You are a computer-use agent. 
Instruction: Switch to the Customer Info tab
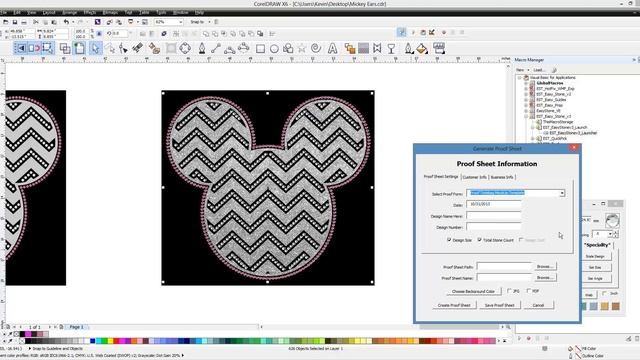pyautogui.click(x=474, y=177)
